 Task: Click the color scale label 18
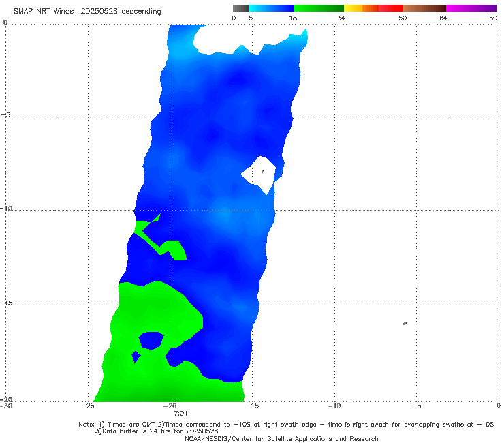click(293, 18)
